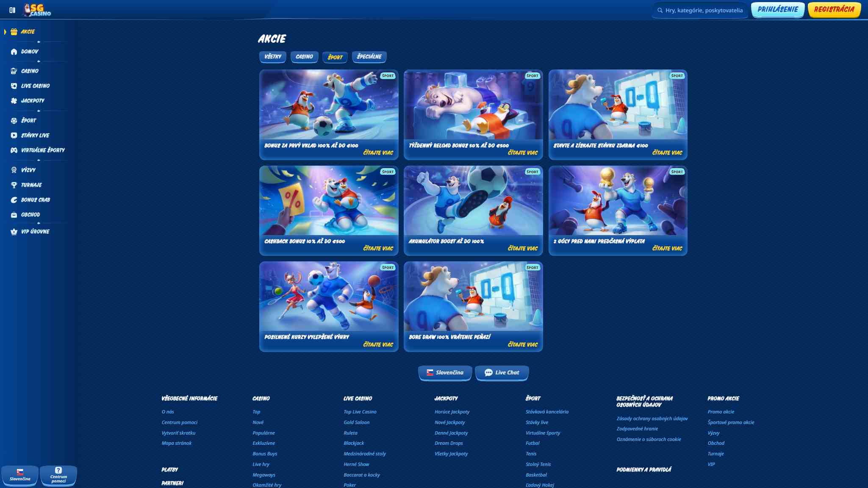
Task: Open the Live Casino section from sidebar
Action: point(14,86)
